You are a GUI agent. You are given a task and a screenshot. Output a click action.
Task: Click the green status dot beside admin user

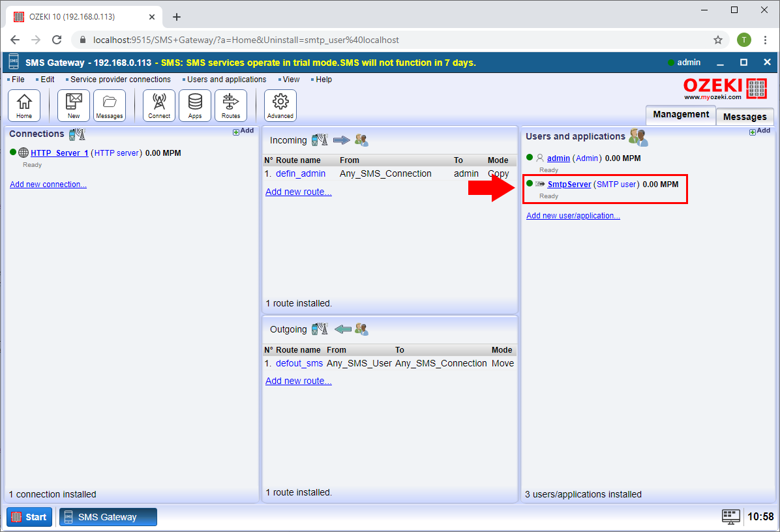[x=529, y=157]
